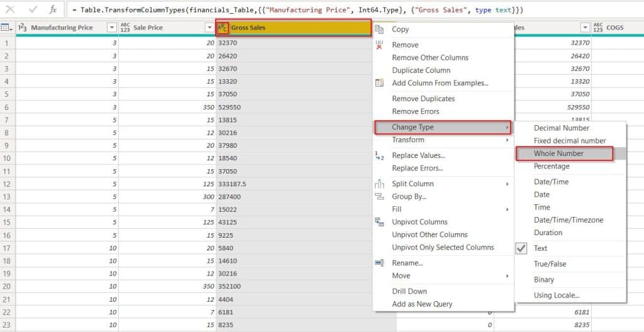Set type to Date
Viewport: 644px width, 332px height.
pyautogui.click(x=541, y=194)
